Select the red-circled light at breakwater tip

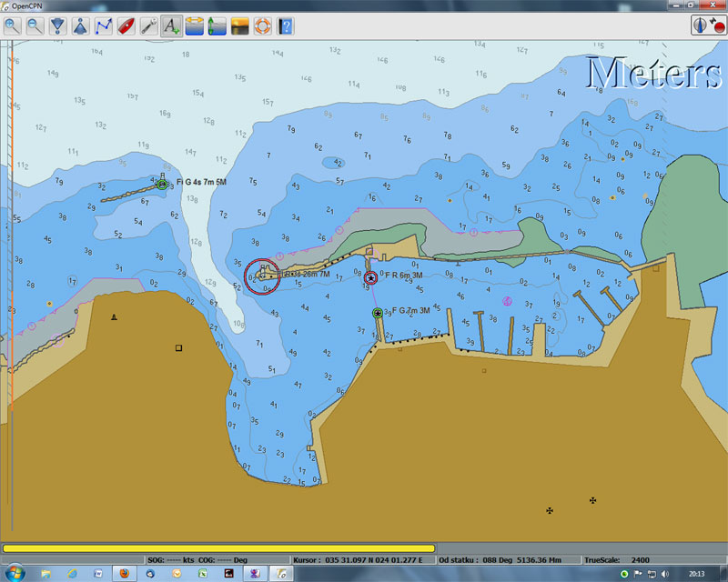coord(262,276)
